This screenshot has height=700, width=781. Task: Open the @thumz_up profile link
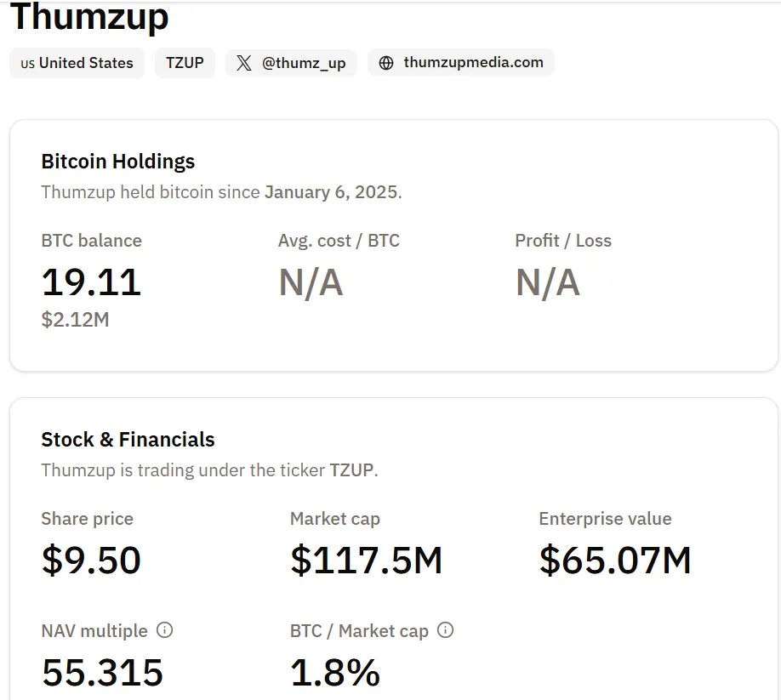(304, 63)
